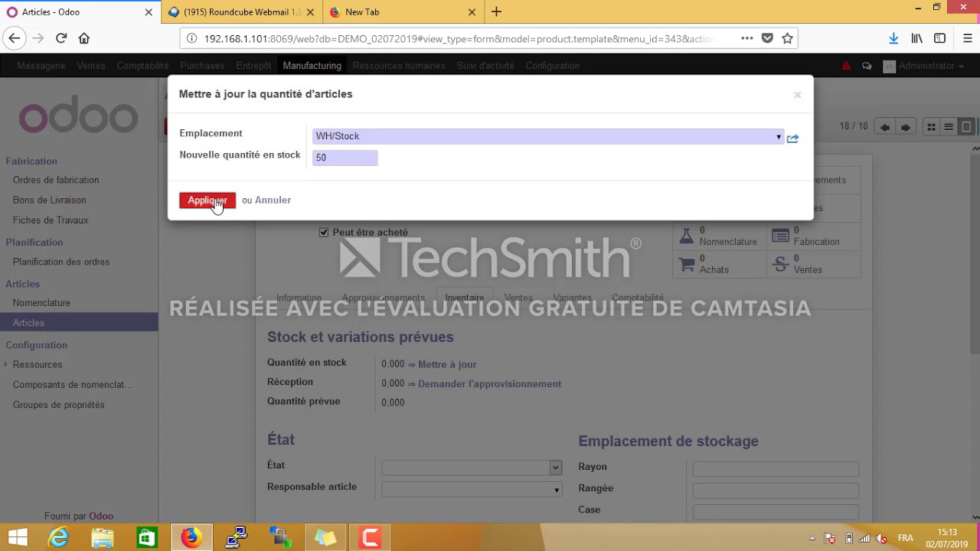Click Fabrication stat button

(x=814, y=236)
